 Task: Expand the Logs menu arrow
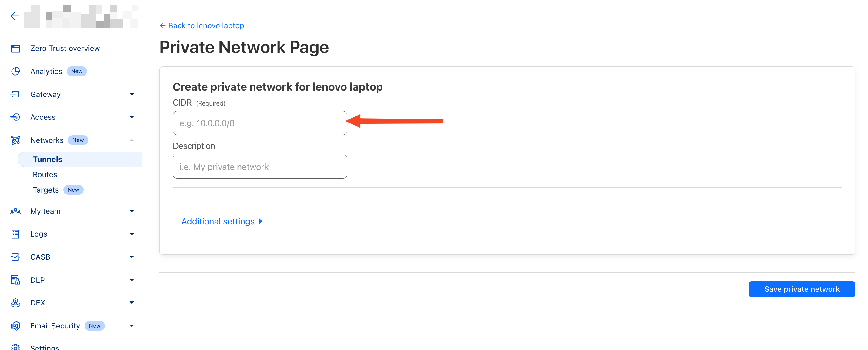tap(132, 234)
